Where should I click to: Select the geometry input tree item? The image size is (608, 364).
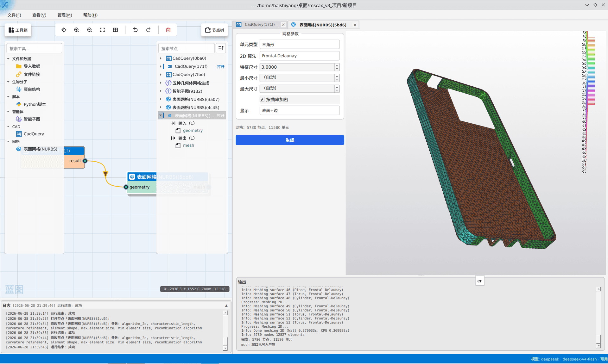tap(193, 130)
